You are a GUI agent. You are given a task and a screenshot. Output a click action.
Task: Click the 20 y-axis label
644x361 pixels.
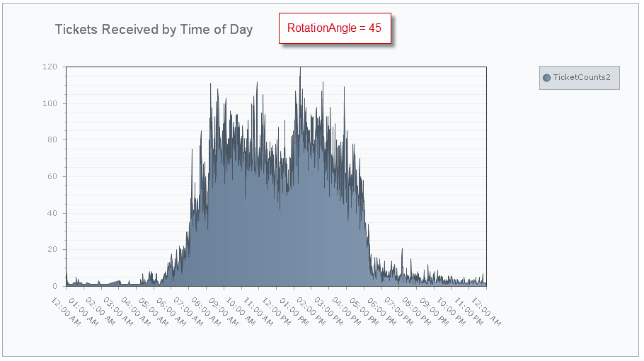click(x=52, y=249)
